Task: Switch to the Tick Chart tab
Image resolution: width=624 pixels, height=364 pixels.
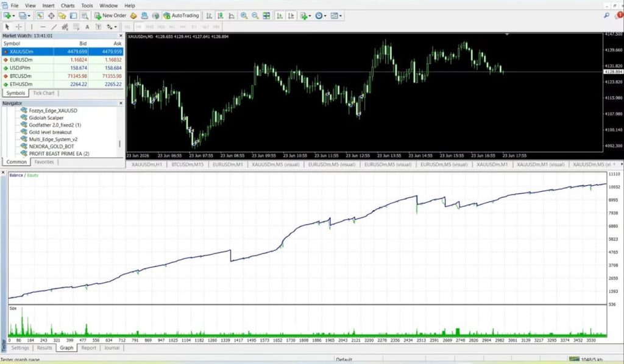Action: [x=43, y=93]
